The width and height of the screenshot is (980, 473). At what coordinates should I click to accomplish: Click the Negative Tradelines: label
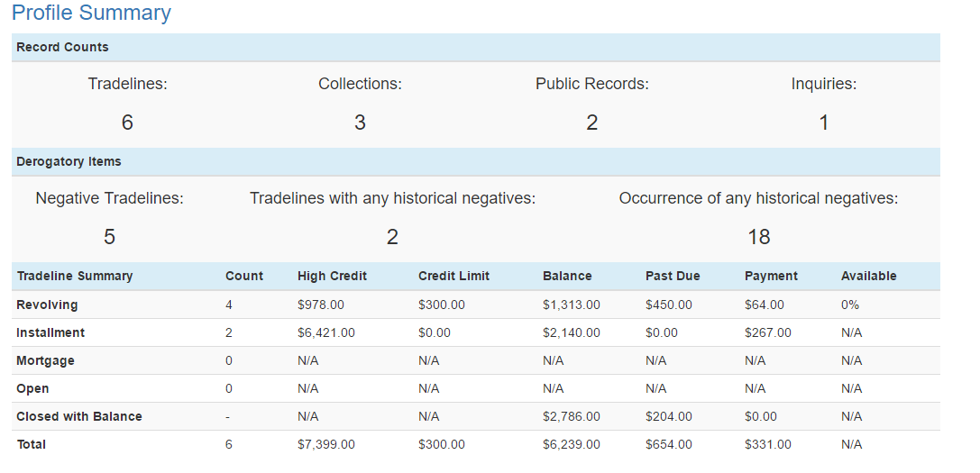[109, 198]
